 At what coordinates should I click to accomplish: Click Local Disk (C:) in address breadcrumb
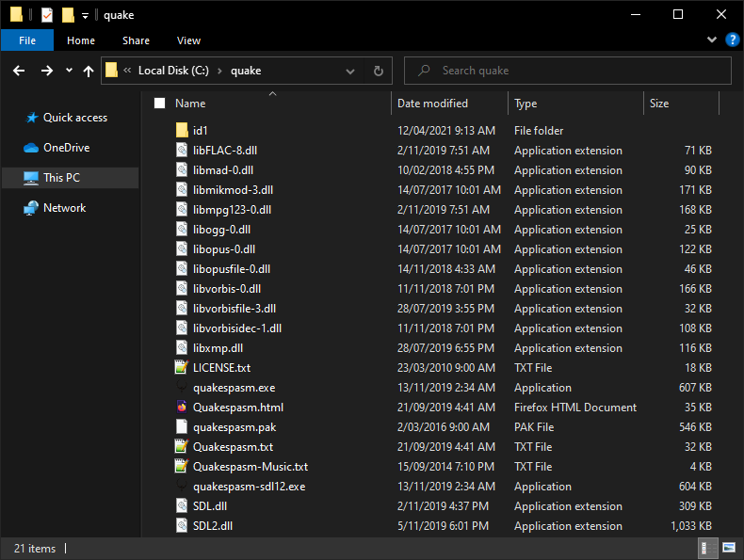173,71
